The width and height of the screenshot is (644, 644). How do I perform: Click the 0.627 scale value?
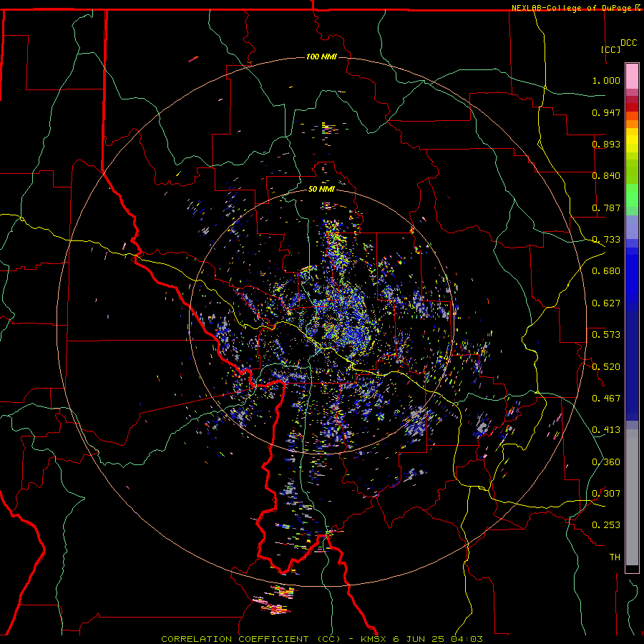tap(606, 303)
